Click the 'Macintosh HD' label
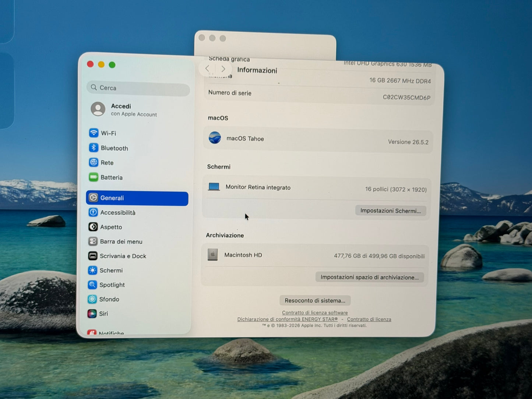This screenshot has height=399, width=532. [243, 255]
